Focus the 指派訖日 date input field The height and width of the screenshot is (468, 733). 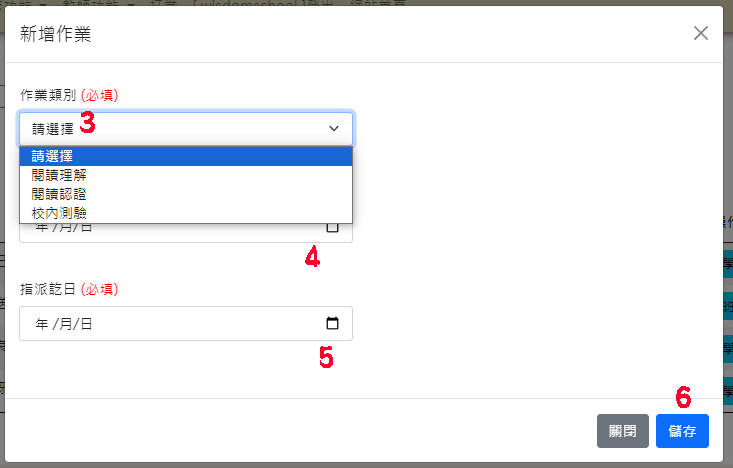point(186,324)
